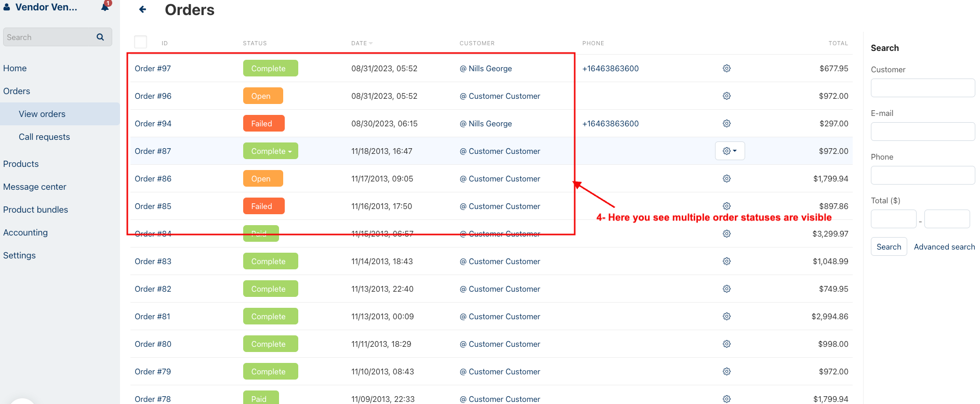Open gear menu for Order #84
980x404 pixels.
726,233
